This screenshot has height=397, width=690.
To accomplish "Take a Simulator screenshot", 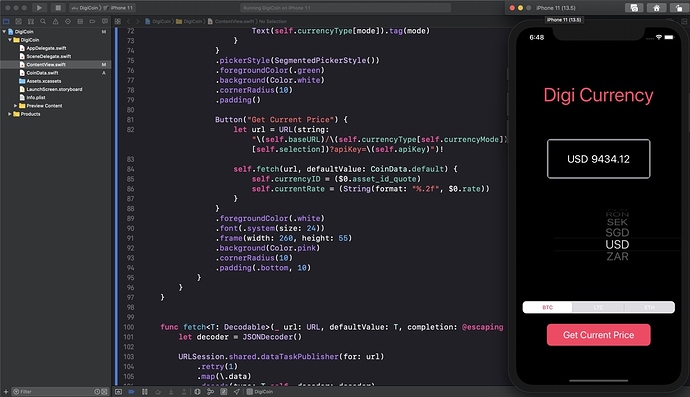I will [x=634, y=8].
